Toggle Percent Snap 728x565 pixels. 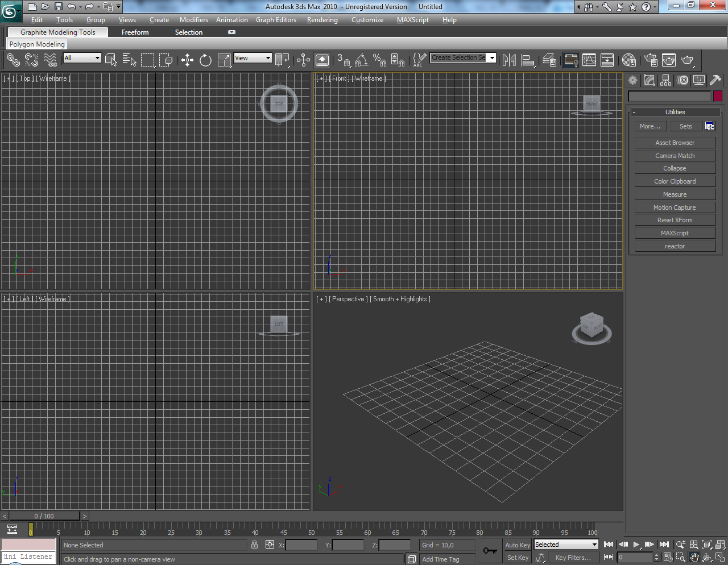pyautogui.click(x=380, y=60)
